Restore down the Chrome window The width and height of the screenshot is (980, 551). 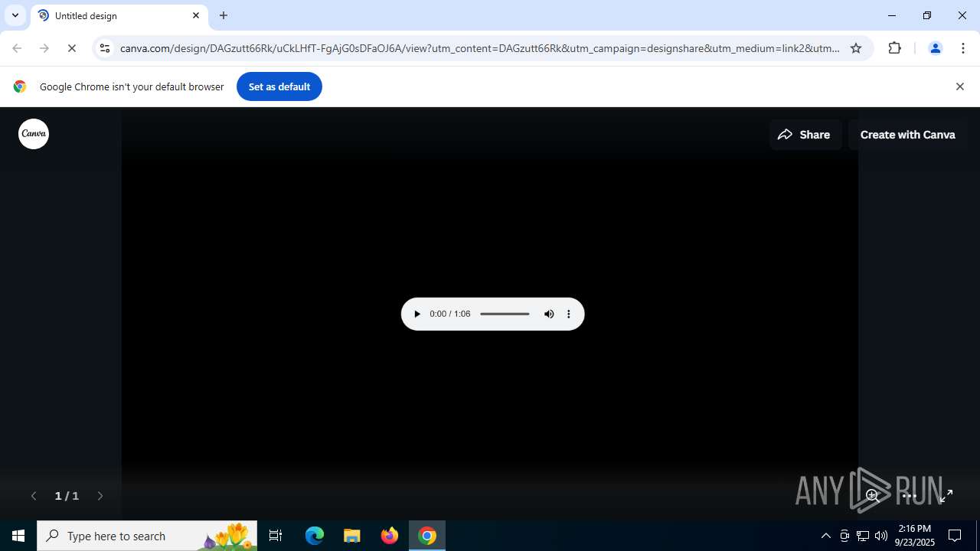[927, 15]
